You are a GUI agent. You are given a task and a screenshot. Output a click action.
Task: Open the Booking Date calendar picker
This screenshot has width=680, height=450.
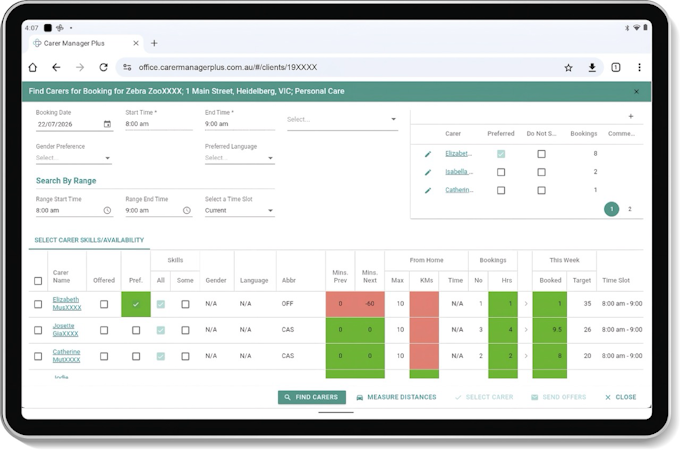point(107,124)
